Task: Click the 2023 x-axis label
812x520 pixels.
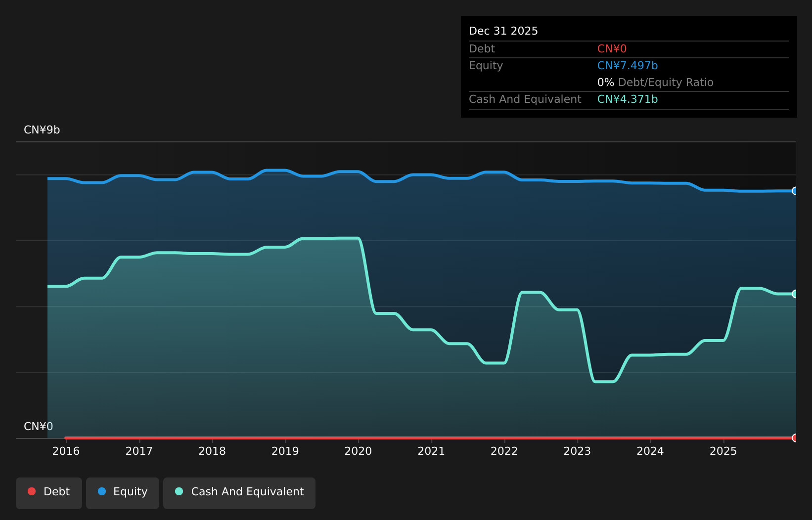Action: click(x=577, y=451)
